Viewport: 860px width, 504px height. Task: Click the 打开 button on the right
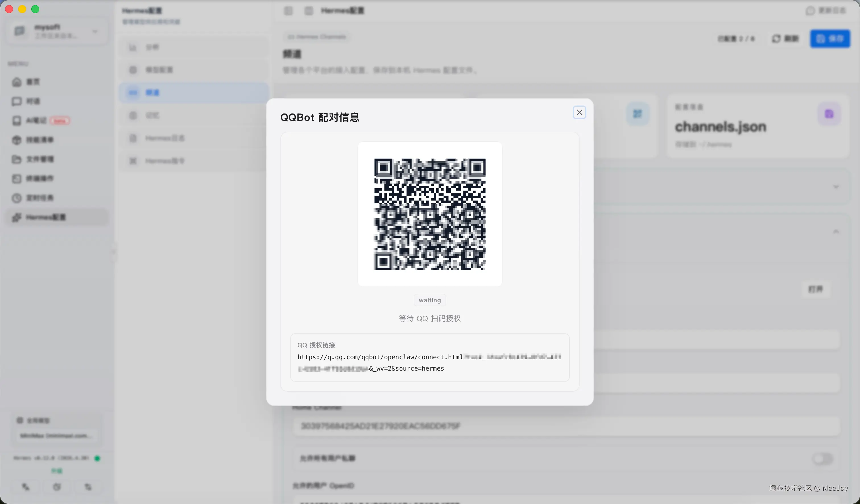(815, 289)
